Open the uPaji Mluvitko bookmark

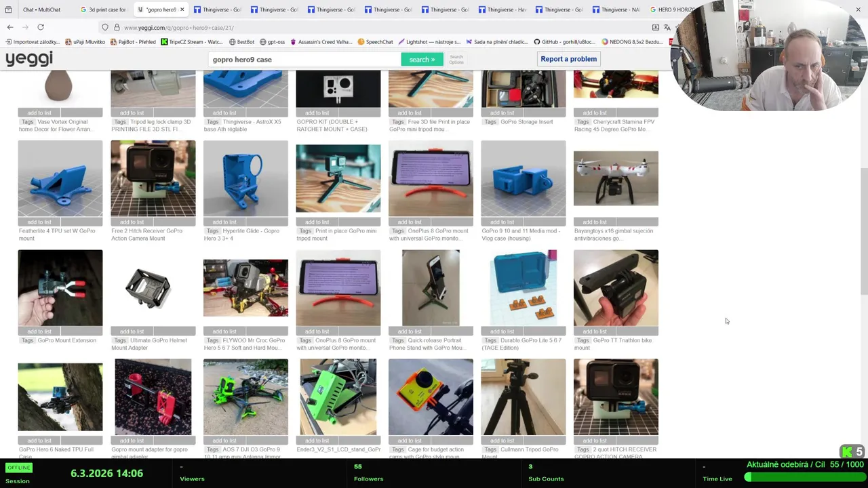[x=85, y=42]
